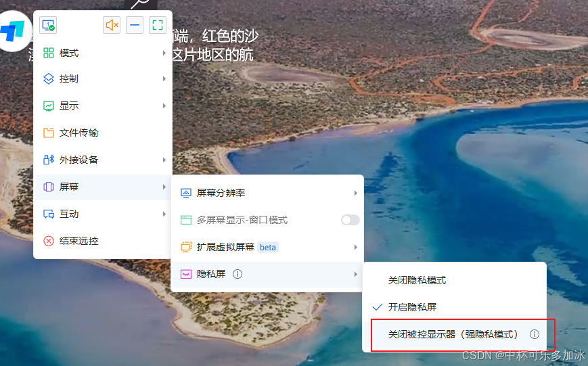Open the 显示 menu entry

pos(103,106)
